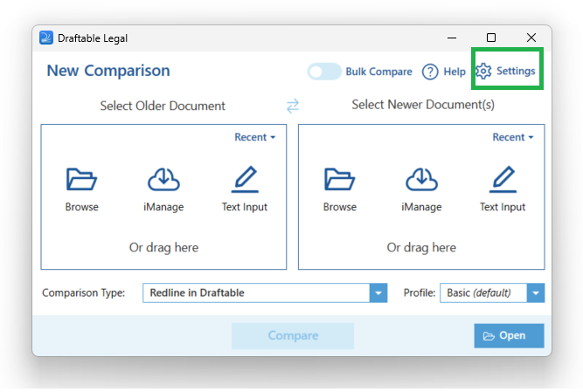Image resolution: width=583 pixels, height=392 pixels.
Task: Click the Browse label under older document
Action: pyautogui.click(x=82, y=207)
